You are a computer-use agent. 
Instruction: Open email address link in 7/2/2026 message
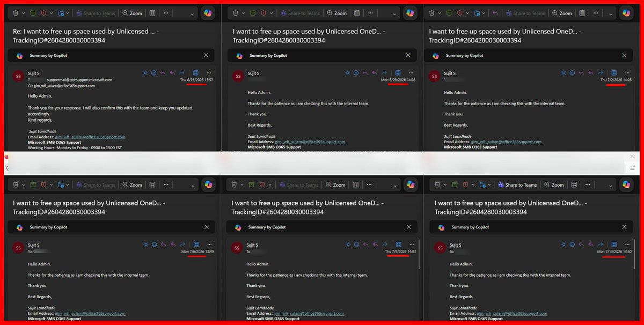506,142
